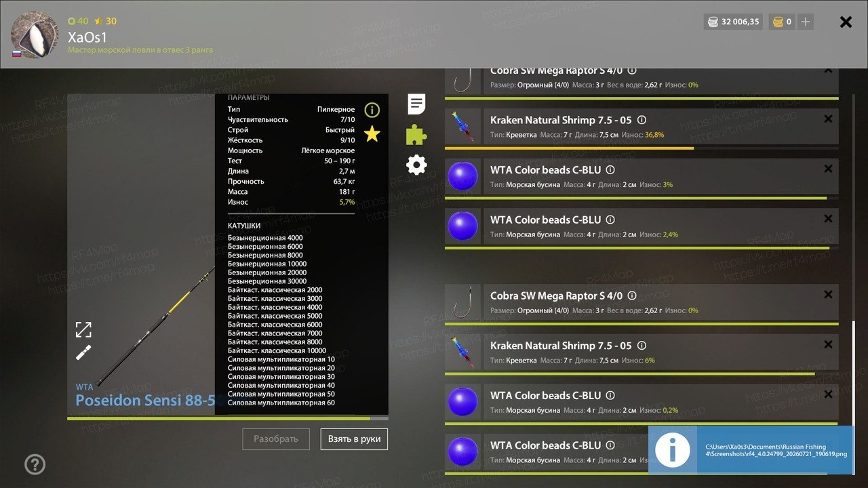Click the Взять в руки button

[354, 439]
